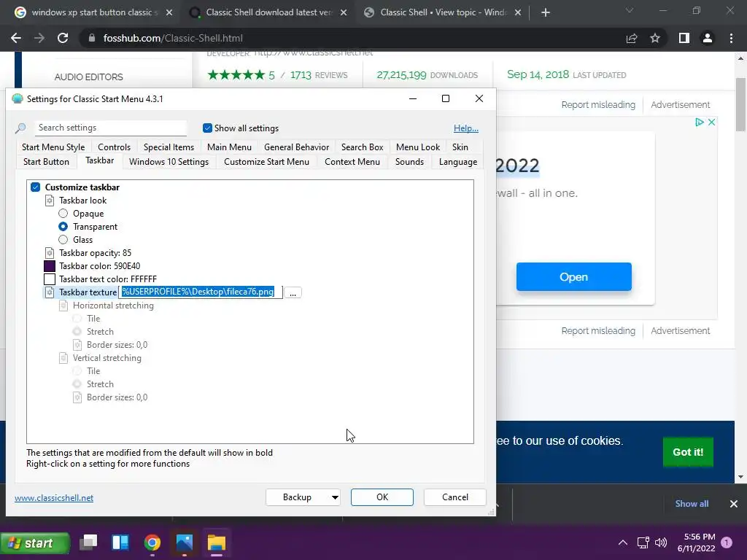Open the Special Items tab
The height and width of the screenshot is (560, 747).
pyautogui.click(x=169, y=147)
